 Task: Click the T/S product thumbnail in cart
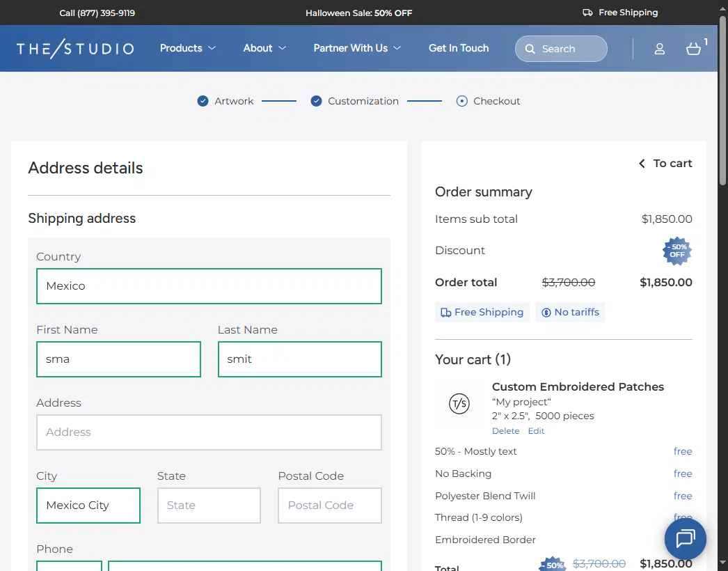pos(459,403)
